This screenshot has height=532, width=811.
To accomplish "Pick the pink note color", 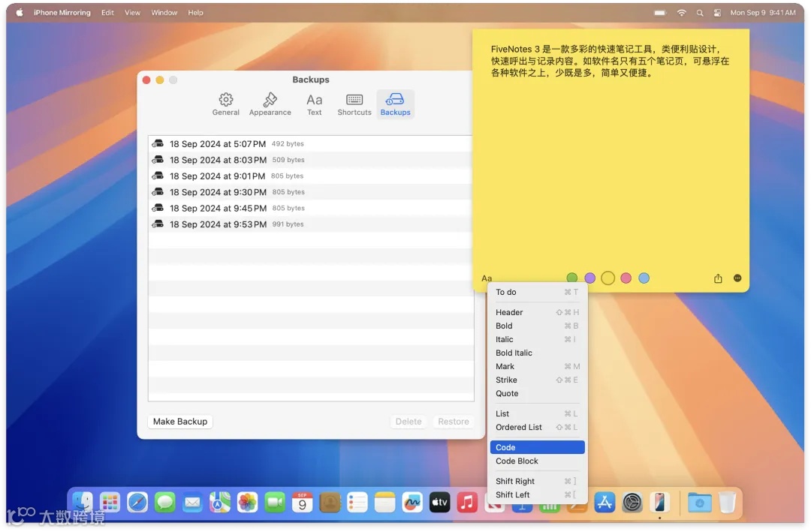I will click(x=626, y=278).
